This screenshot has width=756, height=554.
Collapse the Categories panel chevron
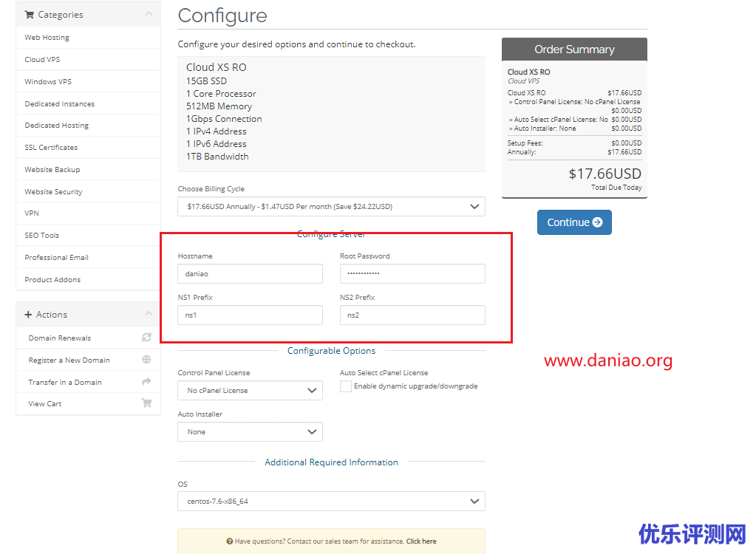tap(149, 14)
